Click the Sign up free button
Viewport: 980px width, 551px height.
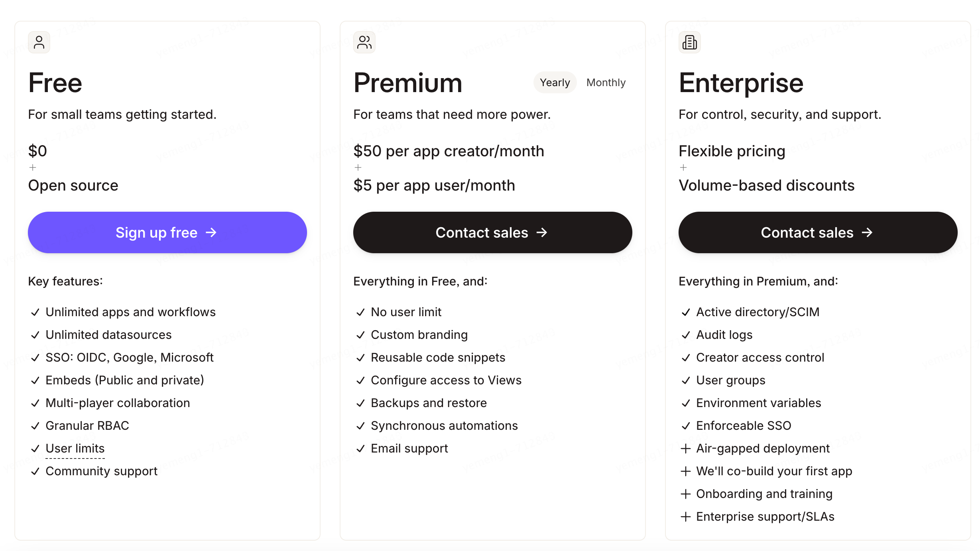click(167, 232)
